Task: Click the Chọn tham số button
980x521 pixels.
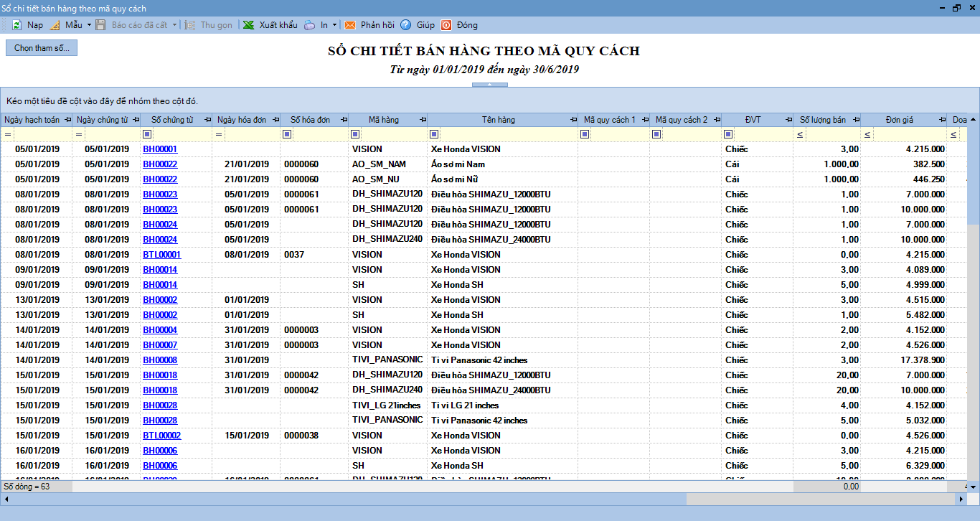Action: pyautogui.click(x=42, y=48)
